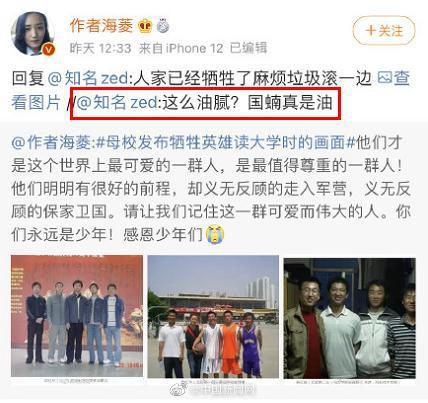The image size is (428, 403).
Task: Click the orange V verification badge
Action: point(48,50)
